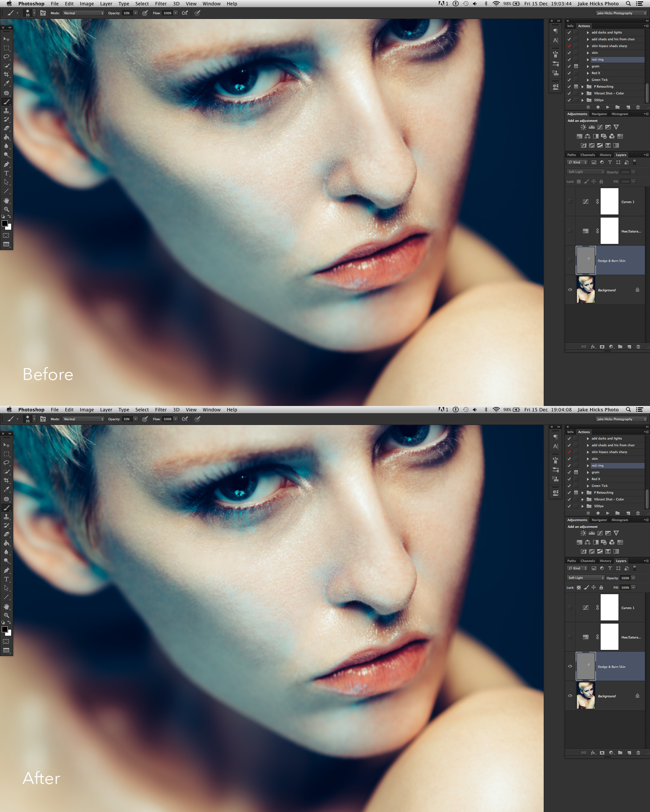Select Green Tick action in After screenshot
The height and width of the screenshot is (812, 650).
click(599, 486)
